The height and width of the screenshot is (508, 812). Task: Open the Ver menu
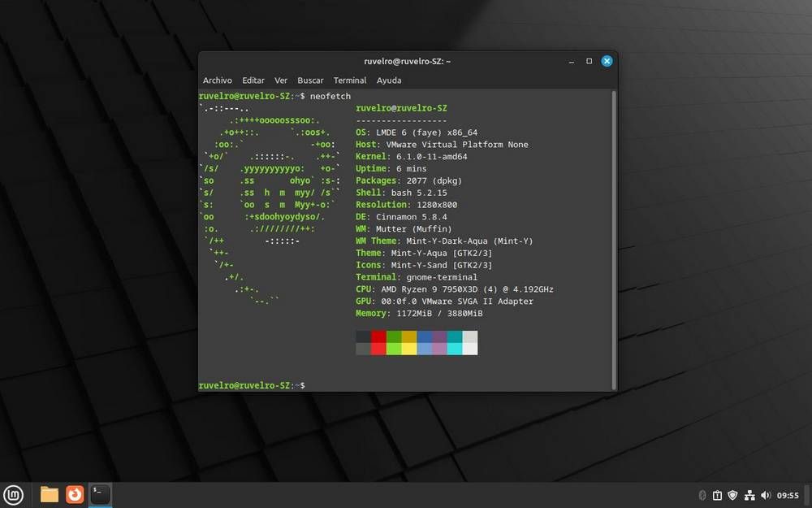tap(280, 80)
